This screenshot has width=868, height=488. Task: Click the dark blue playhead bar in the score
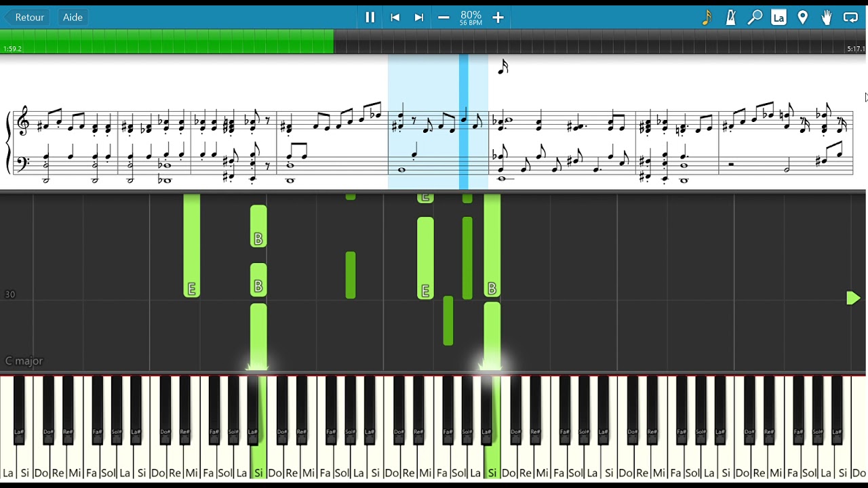tap(464, 122)
